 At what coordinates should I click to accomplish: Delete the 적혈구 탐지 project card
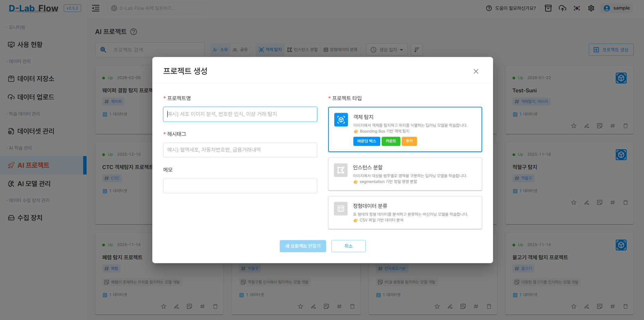coord(626,202)
